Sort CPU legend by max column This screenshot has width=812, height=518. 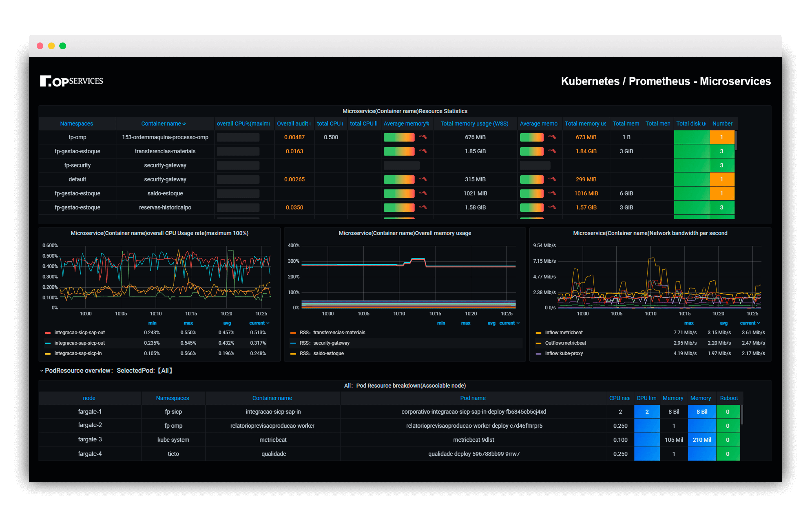[x=188, y=323]
